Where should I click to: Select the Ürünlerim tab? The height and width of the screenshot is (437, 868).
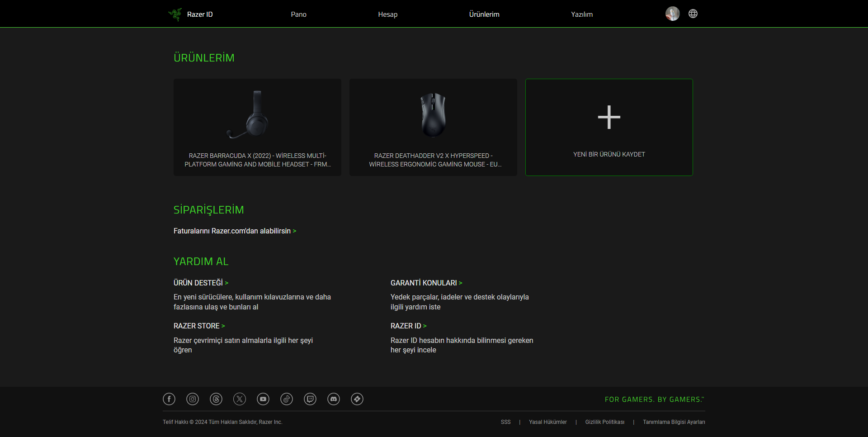[x=484, y=14]
